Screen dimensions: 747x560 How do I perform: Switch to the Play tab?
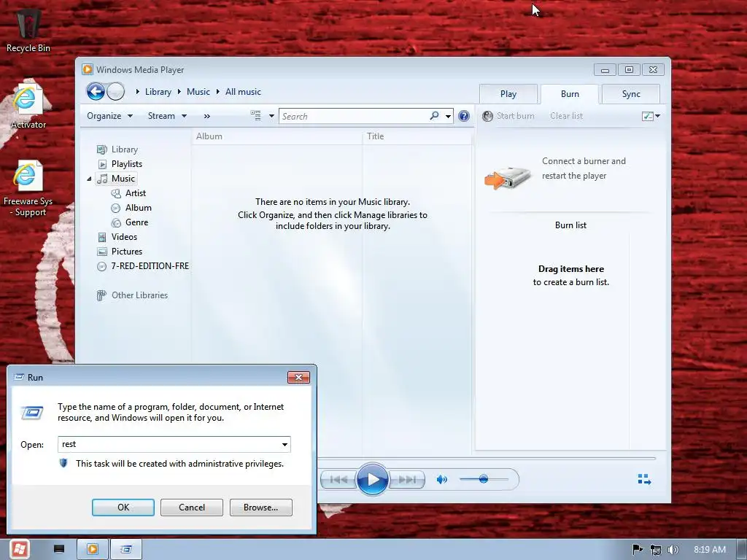508,94
